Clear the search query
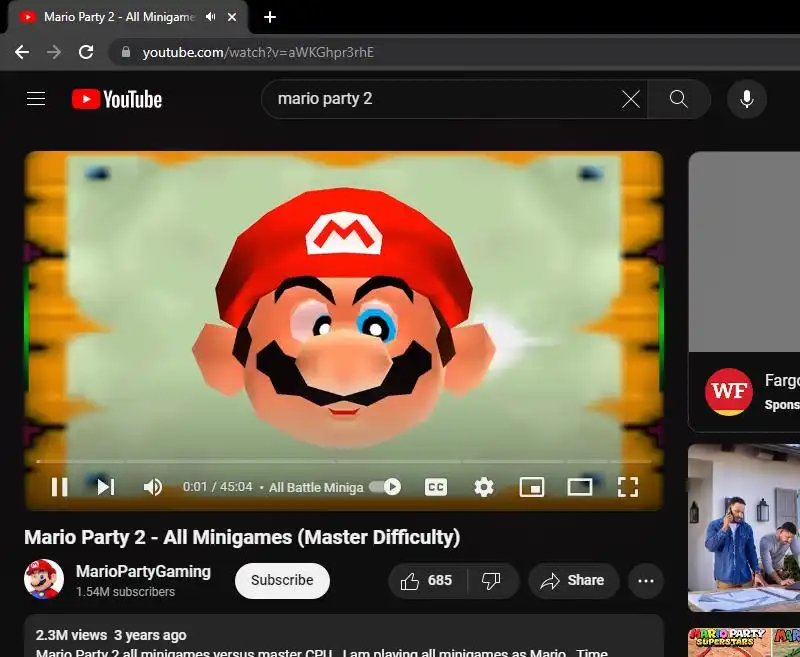This screenshot has width=800, height=657. (x=631, y=99)
